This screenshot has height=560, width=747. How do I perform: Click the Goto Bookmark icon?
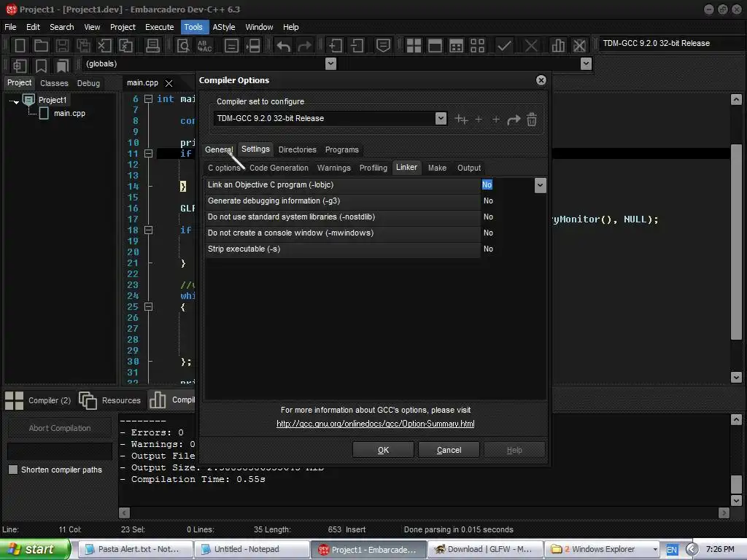pyautogui.click(x=63, y=65)
